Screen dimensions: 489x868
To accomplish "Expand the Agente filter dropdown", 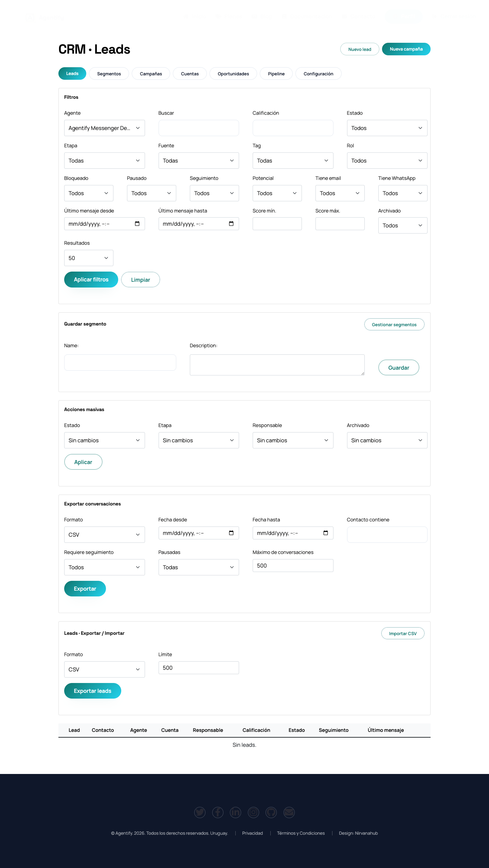I will (x=104, y=128).
